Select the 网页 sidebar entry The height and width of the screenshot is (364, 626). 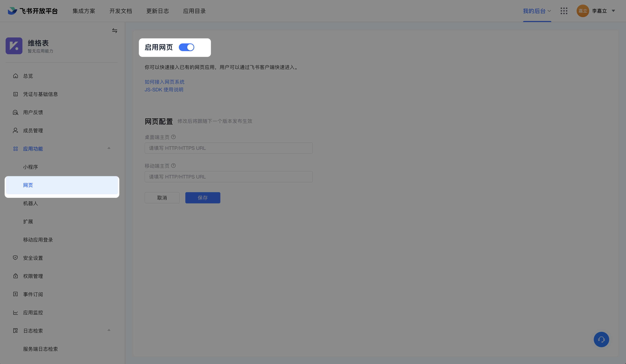(x=28, y=185)
